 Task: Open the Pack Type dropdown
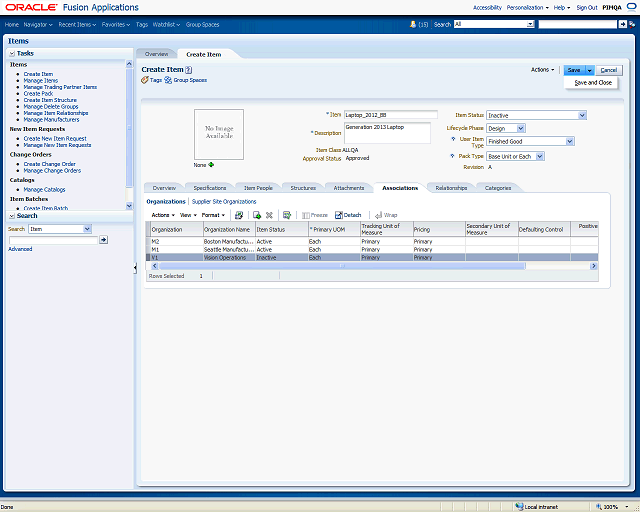(539, 156)
